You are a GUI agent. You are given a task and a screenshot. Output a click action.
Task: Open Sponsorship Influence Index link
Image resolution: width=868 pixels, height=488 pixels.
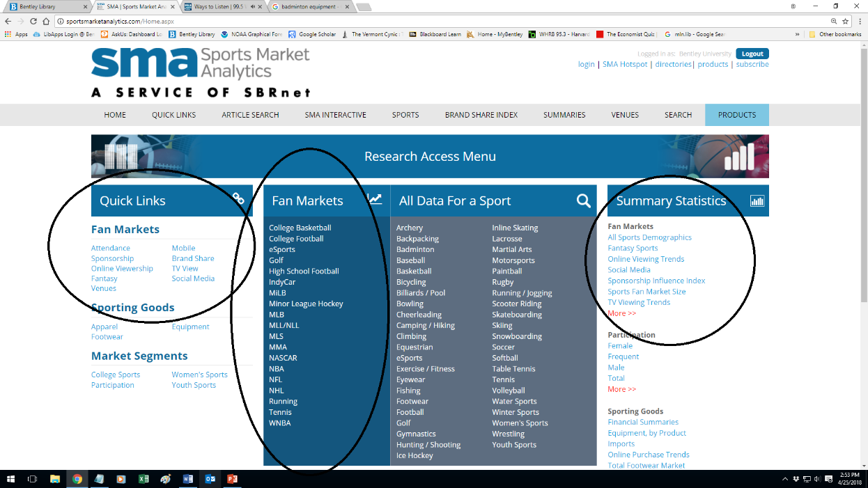click(656, 281)
